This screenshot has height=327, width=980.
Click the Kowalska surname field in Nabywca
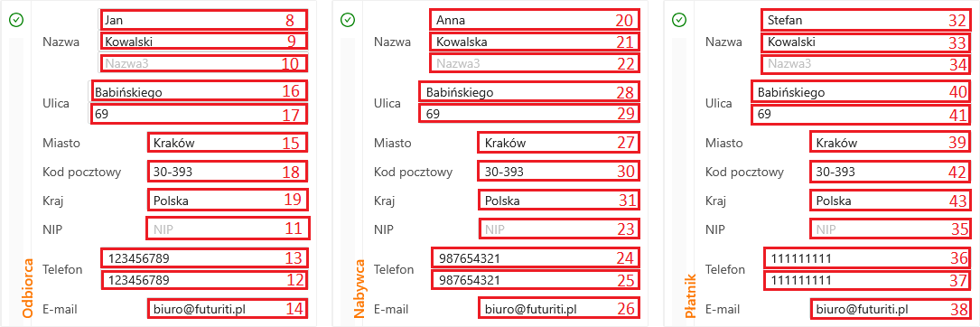(x=535, y=42)
